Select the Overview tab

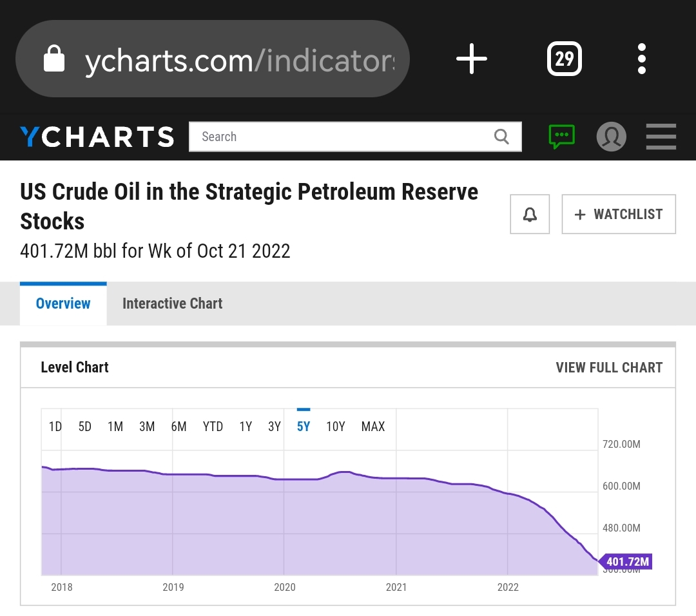coord(63,303)
